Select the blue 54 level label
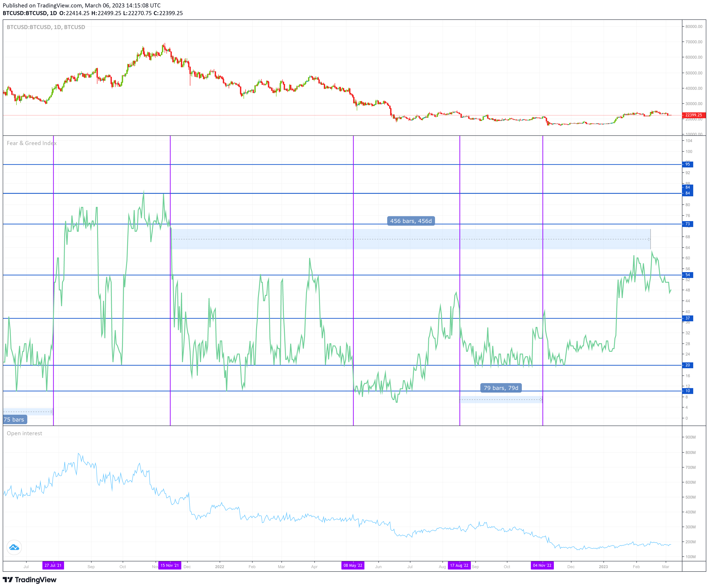 pyautogui.click(x=688, y=275)
